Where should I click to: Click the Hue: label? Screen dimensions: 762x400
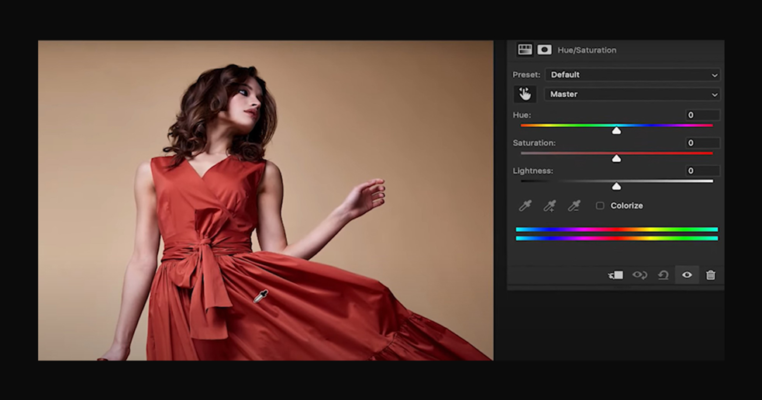(x=521, y=115)
